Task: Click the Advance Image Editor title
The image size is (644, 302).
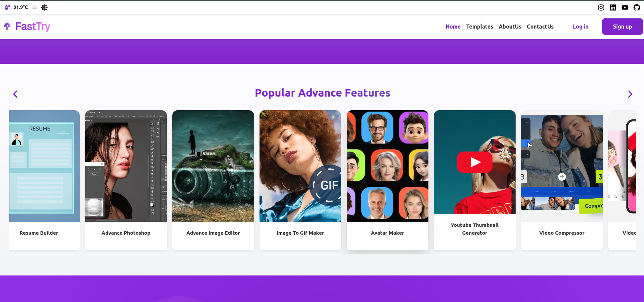Action: (213, 233)
